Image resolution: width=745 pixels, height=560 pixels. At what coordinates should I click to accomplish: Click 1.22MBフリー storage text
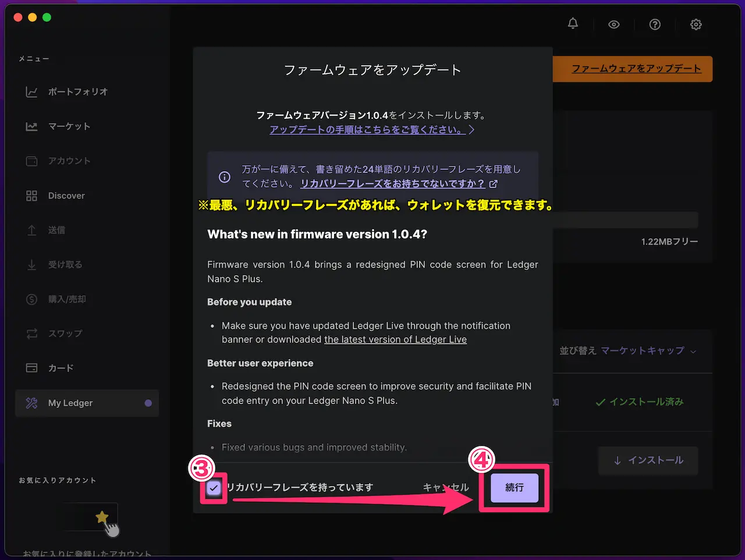[x=669, y=242]
